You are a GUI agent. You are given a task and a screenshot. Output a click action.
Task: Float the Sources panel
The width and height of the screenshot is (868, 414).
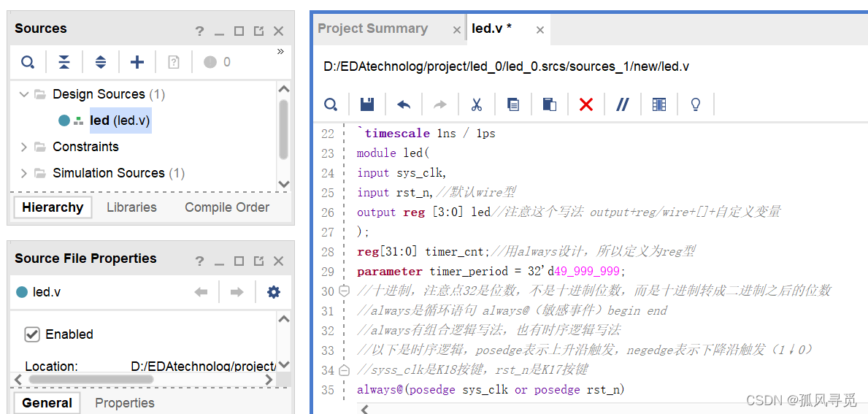[x=258, y=31]
